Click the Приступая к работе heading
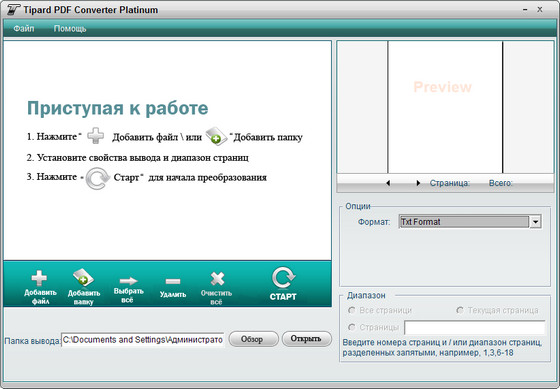The image size is (560, 389). point(118,108)
